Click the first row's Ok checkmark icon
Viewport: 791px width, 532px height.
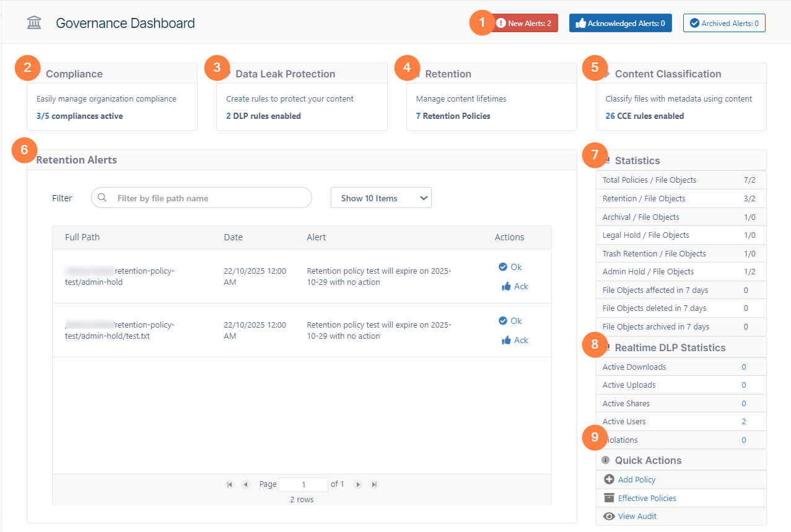503,267
